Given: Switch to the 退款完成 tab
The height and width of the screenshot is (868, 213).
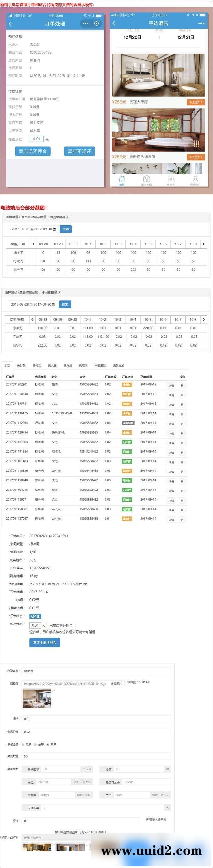Looking at the screenshot, I should click(118, 365).
